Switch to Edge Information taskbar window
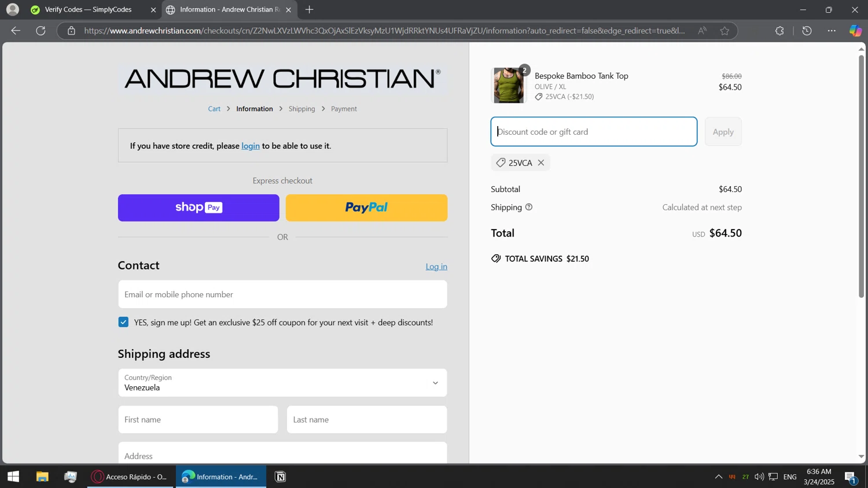The image size is (868, 488). click(x=221, y=477)
